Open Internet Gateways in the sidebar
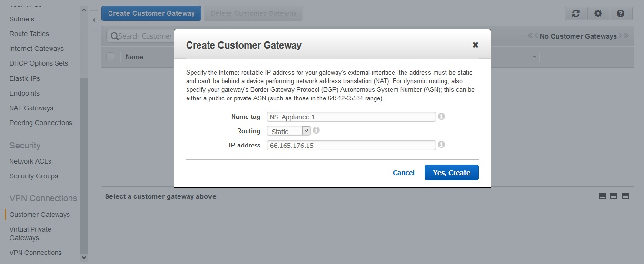The height and width of the screenshot is (264, 644). click(x=37, y=49)
